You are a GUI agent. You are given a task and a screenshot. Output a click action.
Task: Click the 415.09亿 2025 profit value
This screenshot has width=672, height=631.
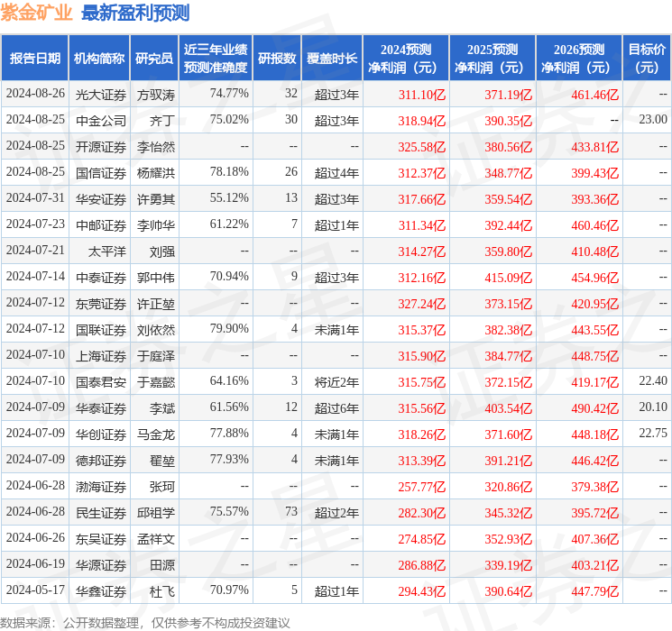(509, 277)
